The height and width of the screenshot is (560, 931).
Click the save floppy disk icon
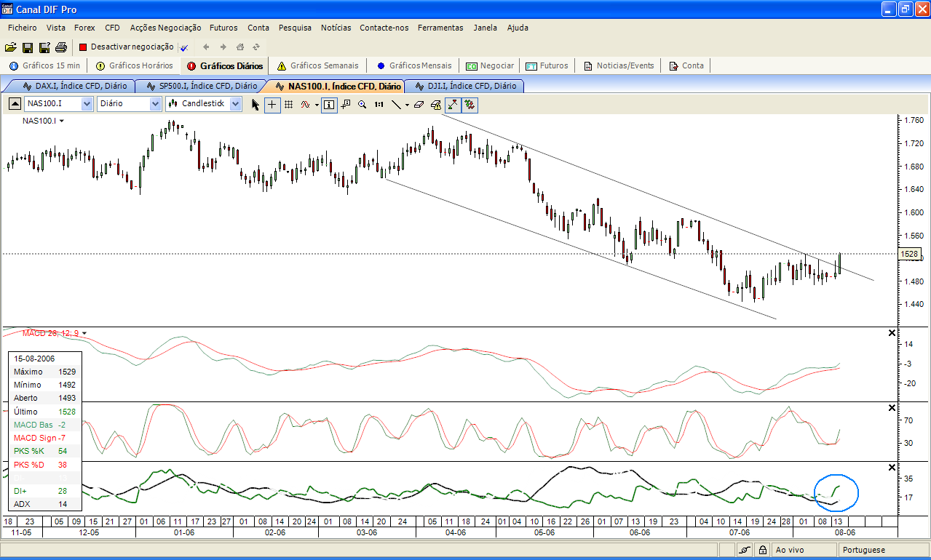coord(28,47)
